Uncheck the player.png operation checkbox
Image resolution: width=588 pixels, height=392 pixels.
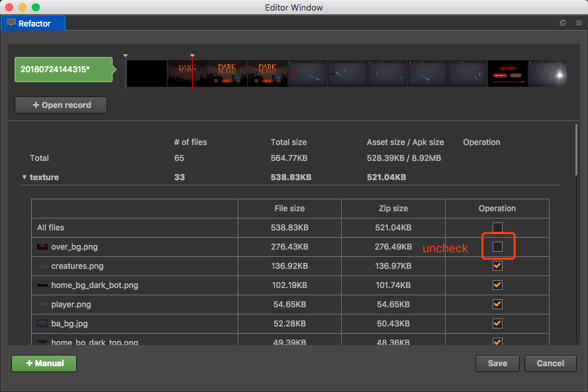coord(497,304)
